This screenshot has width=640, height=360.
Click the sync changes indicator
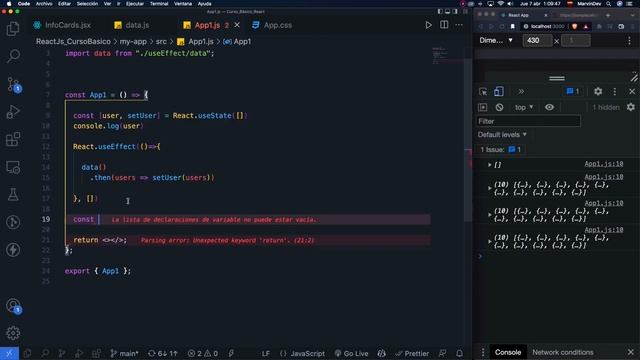[x=163, y=353]
